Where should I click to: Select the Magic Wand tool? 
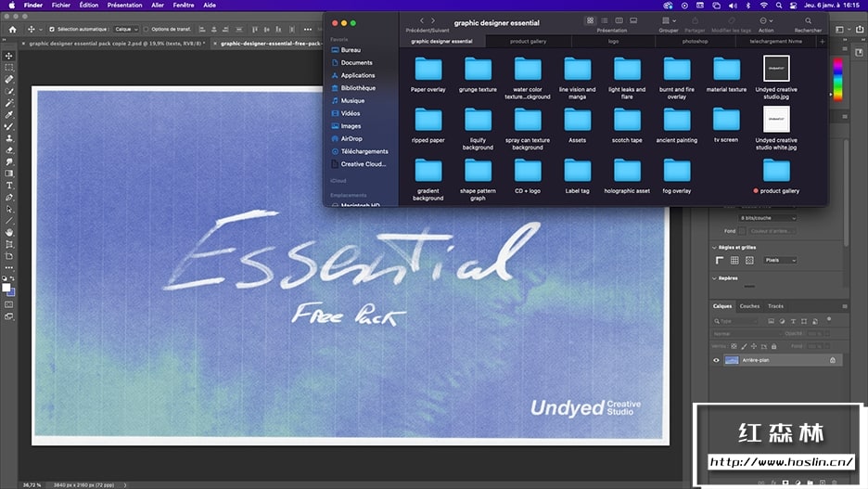[9, 103]
